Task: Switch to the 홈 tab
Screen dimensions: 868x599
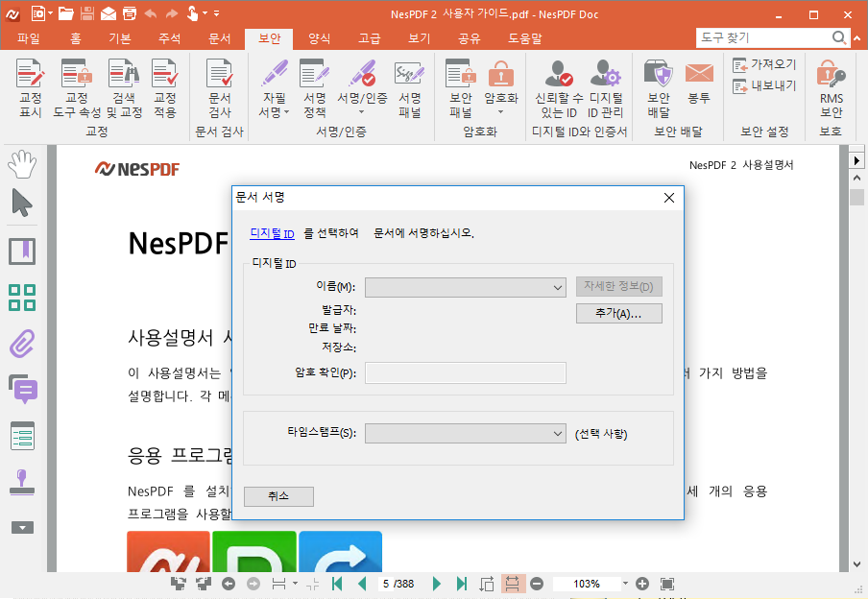Action: click(x=76, y=38)
